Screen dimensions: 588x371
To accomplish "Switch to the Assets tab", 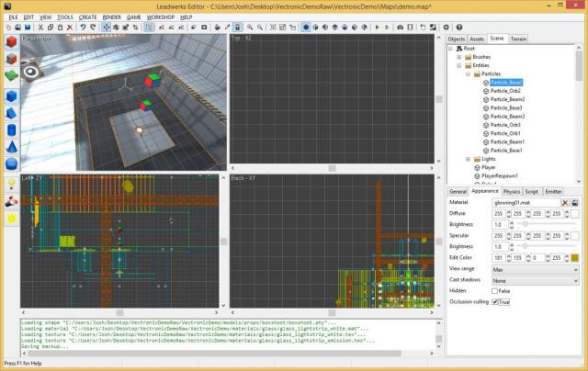I will 477,39.
